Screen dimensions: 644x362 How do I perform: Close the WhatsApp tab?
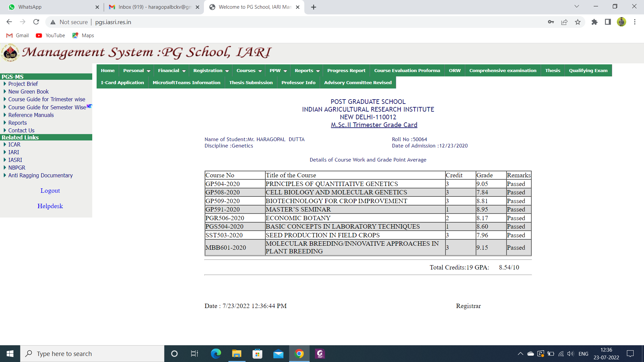(x=97, y=7)
